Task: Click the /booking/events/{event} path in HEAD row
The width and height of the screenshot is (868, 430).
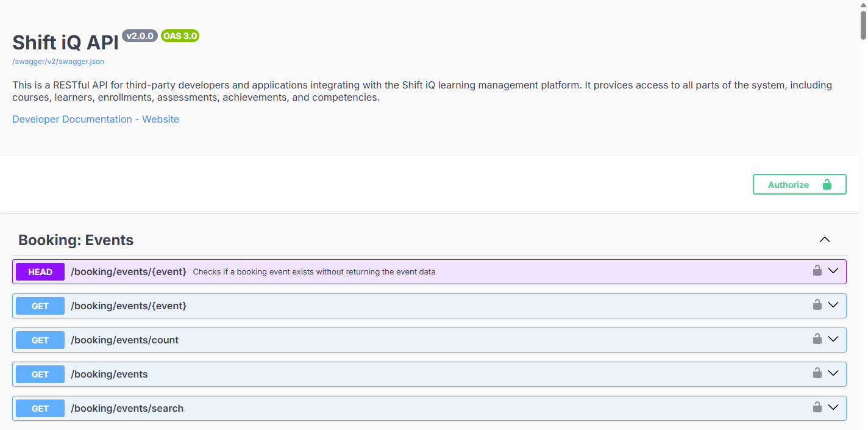Action: coord(129,271)
